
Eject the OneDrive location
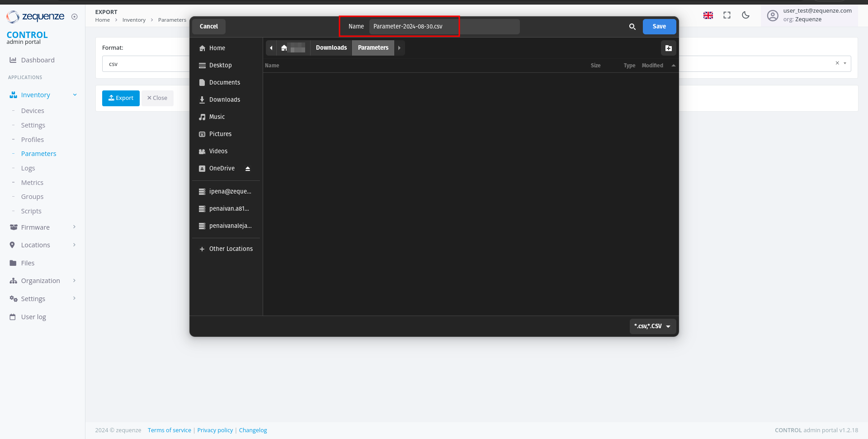[248, 168]
